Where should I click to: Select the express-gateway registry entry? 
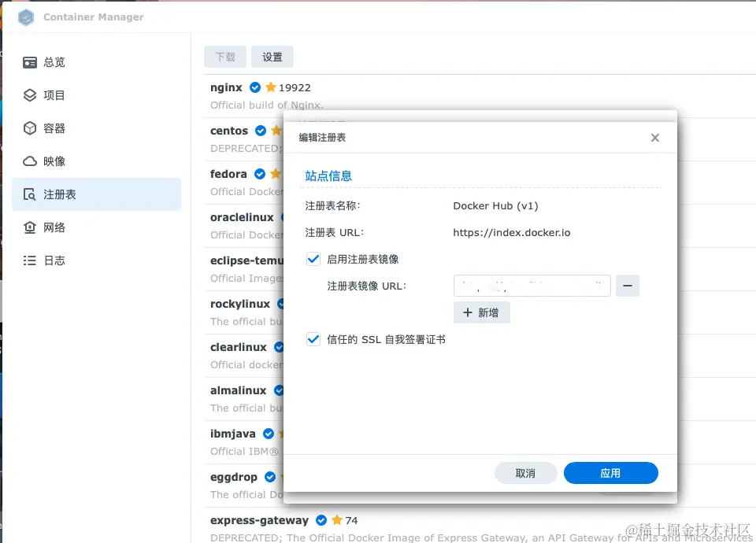click(480, 526)
